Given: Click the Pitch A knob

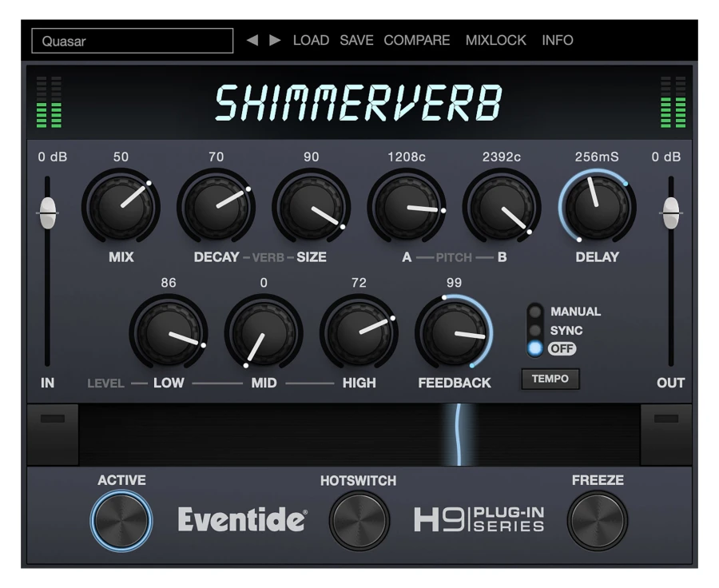Looking at the screenshot, I should click(x=407, y=207).
